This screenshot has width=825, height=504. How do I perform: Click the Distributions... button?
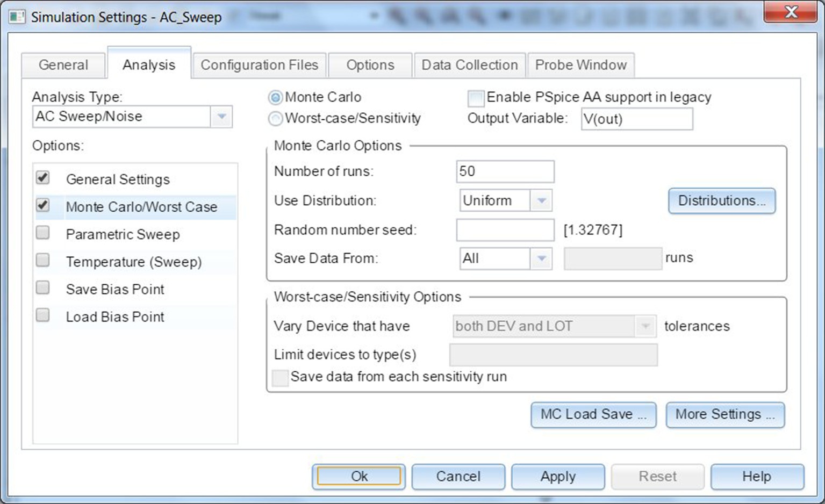721,201
